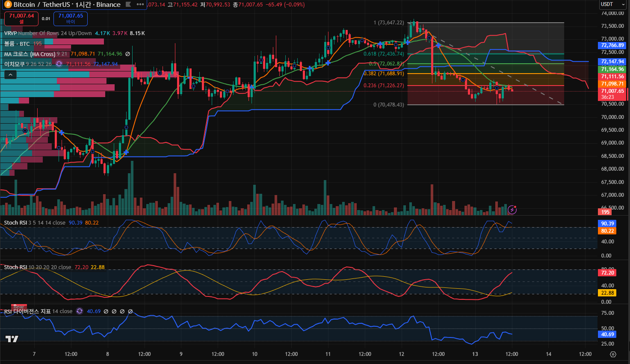Click the red current price label 71,007.65 on axis
Viewport: 630px width, 364px height.
tap(612, 91)
